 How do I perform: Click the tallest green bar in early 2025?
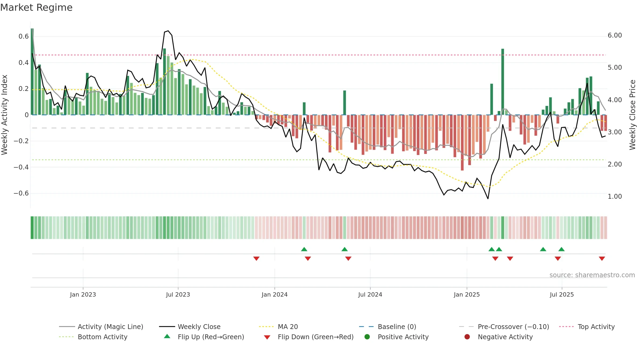(x=503, y=82)
